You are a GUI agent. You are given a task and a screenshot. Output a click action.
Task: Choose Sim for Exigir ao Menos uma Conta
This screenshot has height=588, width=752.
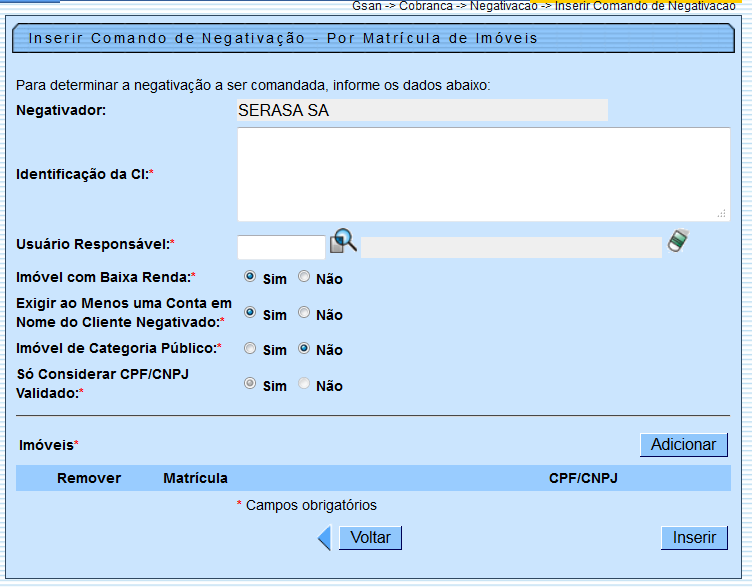250,313
